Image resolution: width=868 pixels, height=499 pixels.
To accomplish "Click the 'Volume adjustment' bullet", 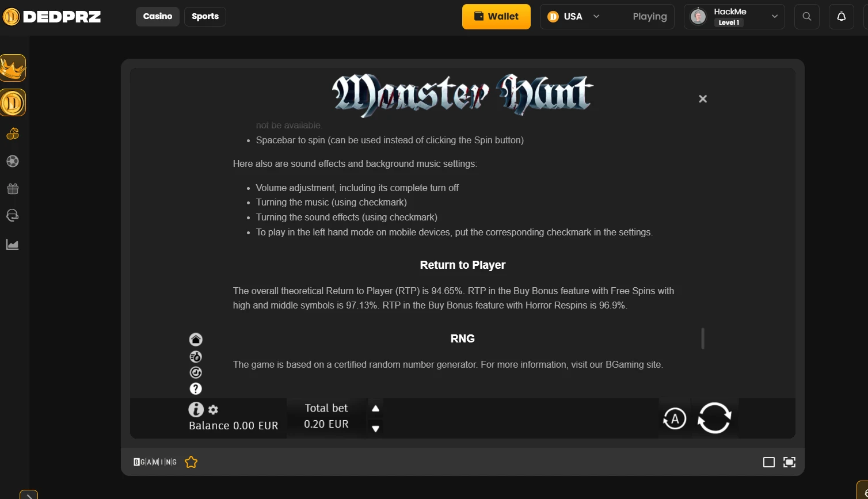I will tap(357, 188).
